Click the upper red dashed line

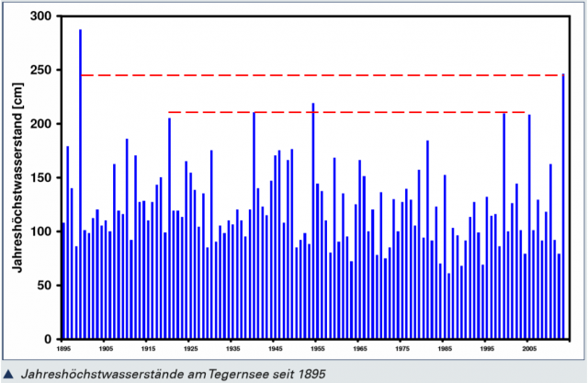point(322,75)
